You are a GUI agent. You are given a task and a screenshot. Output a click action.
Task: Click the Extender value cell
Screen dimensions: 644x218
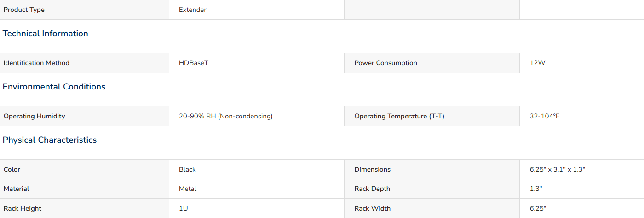257,10
